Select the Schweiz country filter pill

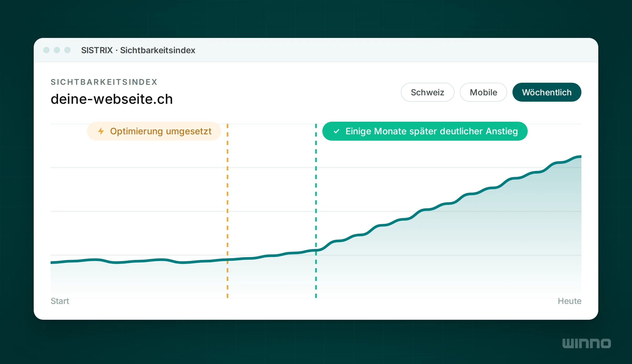tap(427, 92)
